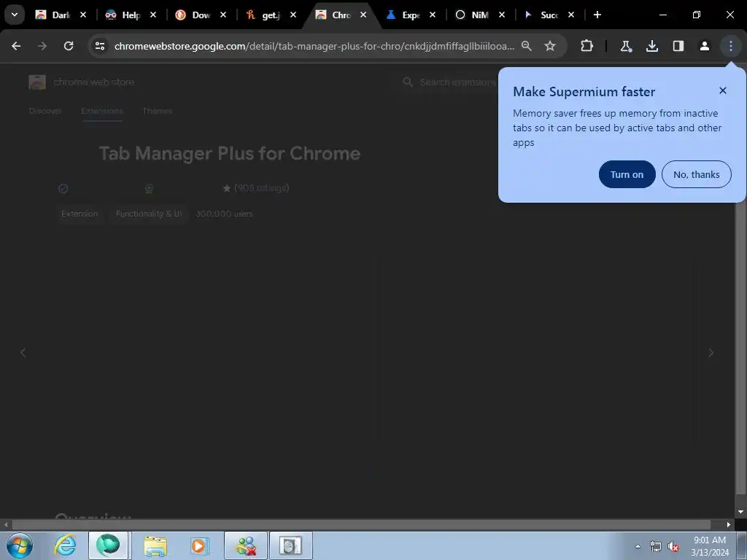Show next screenshot in carousel
This screenshot has width=747, height=560.
click(x=711, y=353)
